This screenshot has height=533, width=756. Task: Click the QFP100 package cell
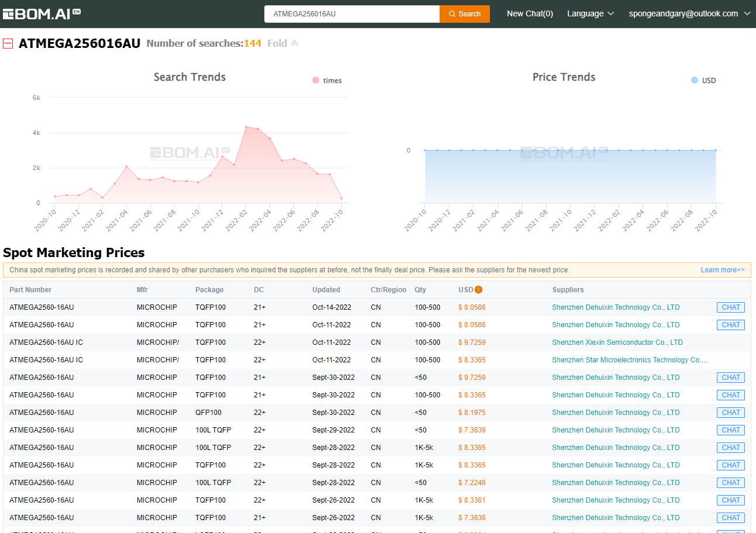(x=208, y=413)
